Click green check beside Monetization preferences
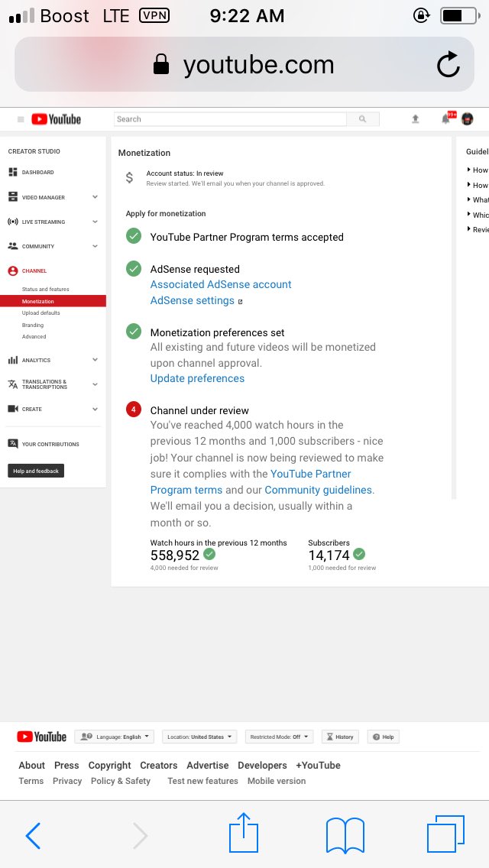Image resolution: width=489 pixels, height=868 pixels. coord(134,332)
